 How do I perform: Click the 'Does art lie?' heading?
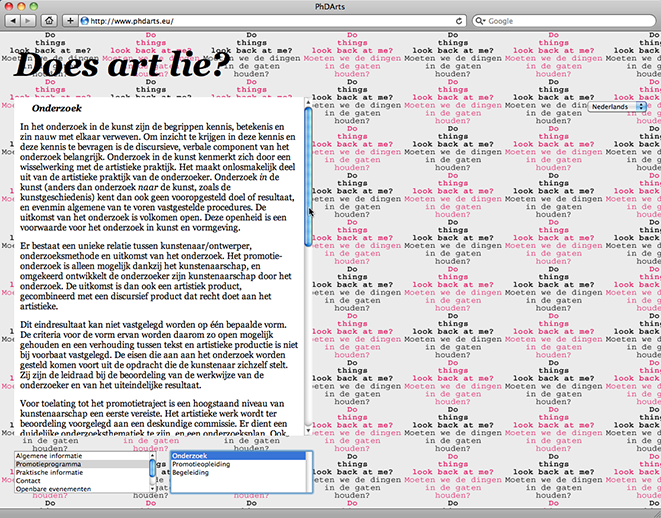(x=122, y=65)
